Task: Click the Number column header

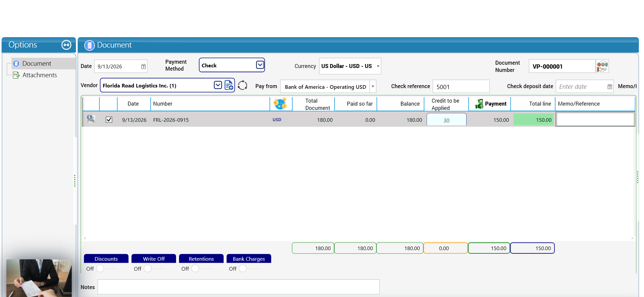Action: 210,104
